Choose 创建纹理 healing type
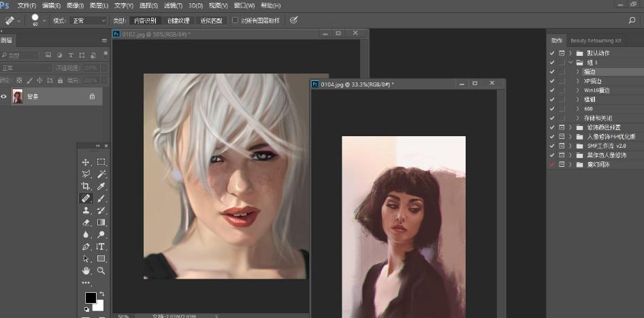 pos(178,20)
